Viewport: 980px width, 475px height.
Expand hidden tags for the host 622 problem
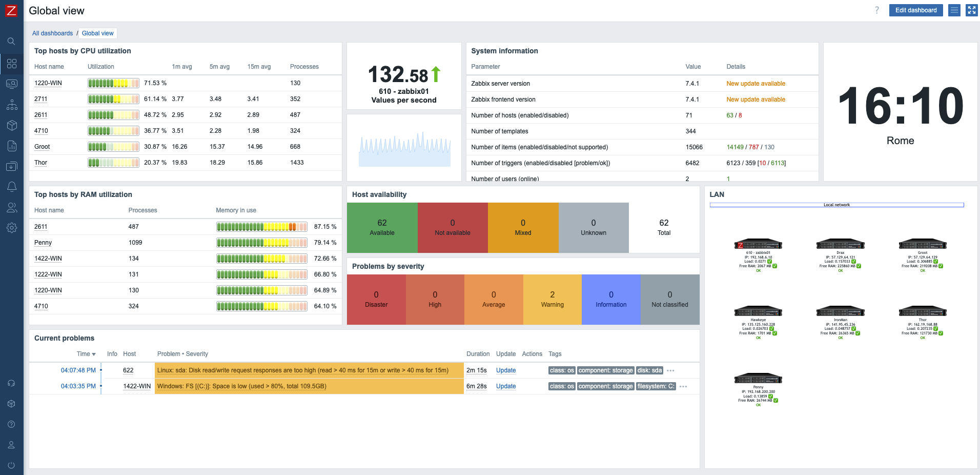pyautogui.click(x=670, y=370)
